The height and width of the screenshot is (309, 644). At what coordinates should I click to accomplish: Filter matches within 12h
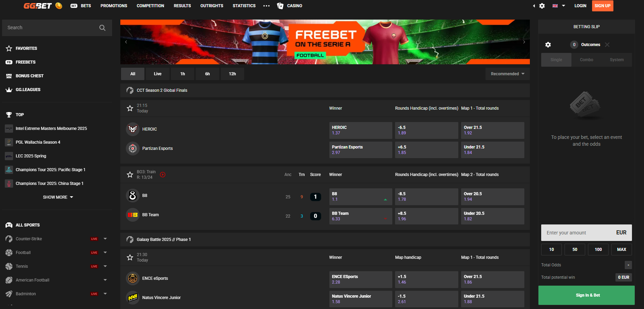(232, 74)
